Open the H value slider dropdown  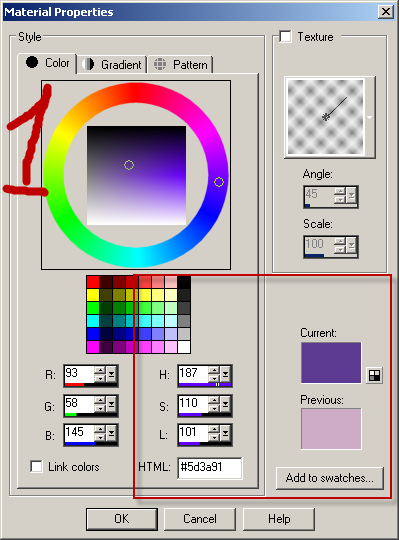pos(225,374)
